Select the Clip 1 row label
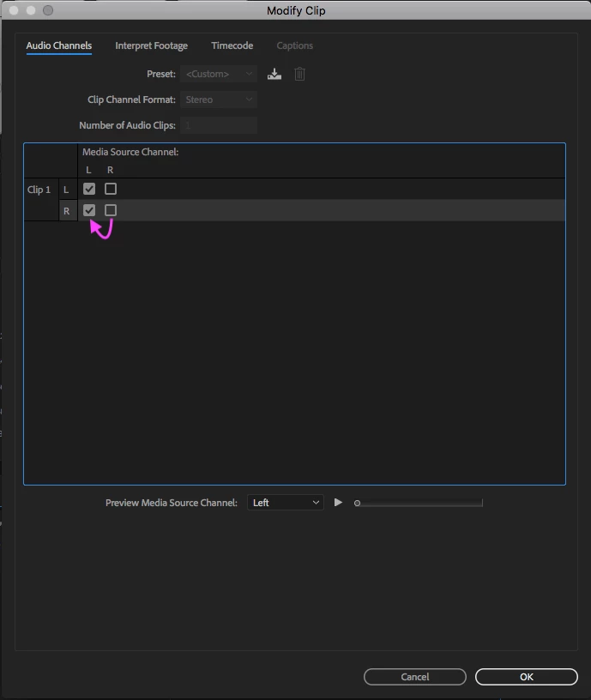This screenshot has height=700, width=591. tap(39, 190)
